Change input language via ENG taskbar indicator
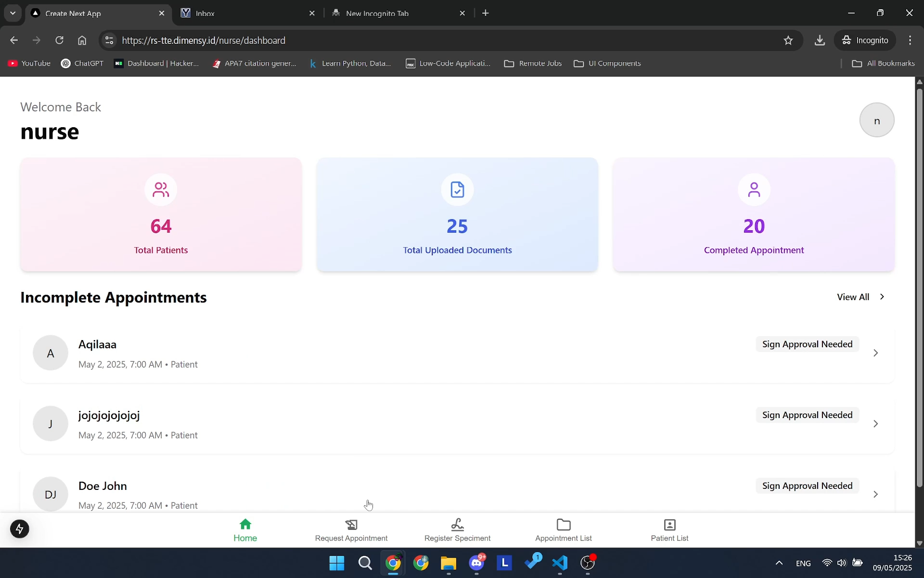Screen dimensions: 924x578 (803, 563)
